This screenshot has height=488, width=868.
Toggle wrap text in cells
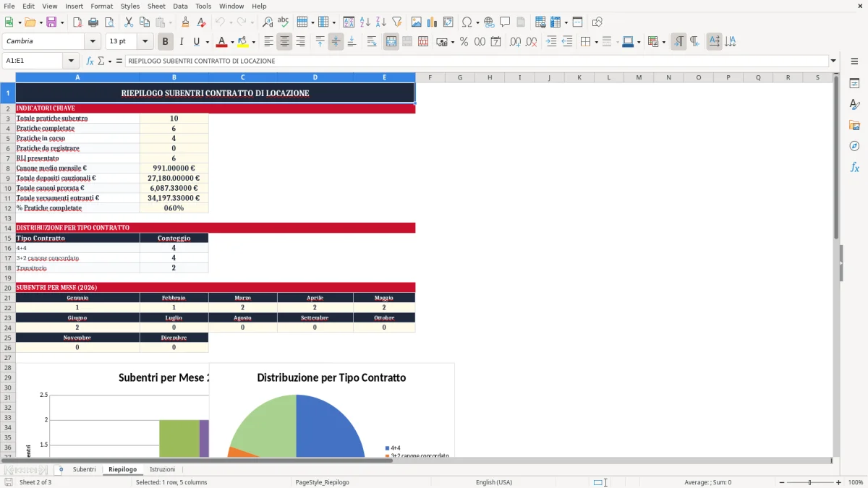pos(372,42)
